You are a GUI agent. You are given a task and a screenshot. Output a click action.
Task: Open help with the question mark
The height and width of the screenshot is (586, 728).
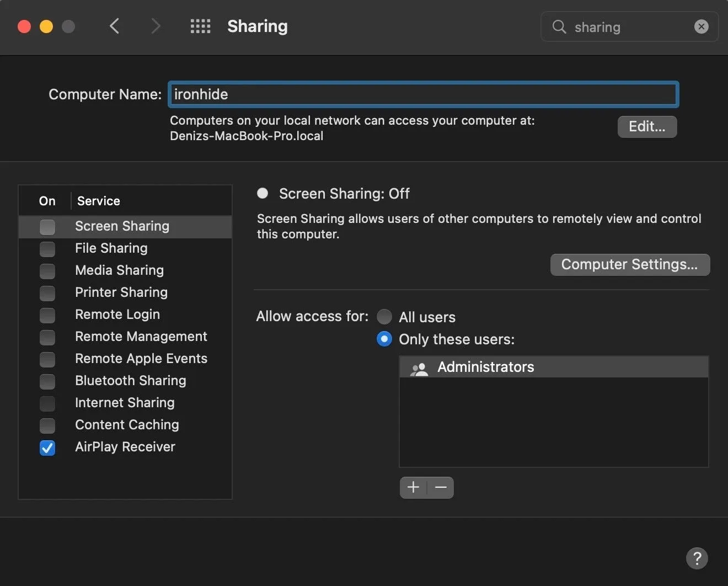[x=697, y=558]
